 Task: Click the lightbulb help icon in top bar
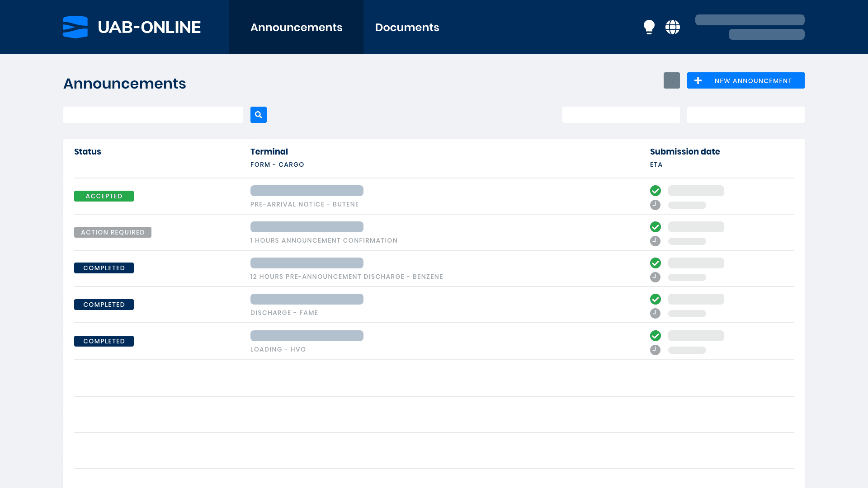649,27
